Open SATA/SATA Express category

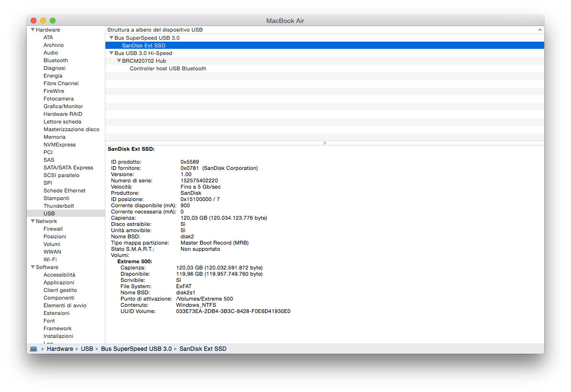tap(69, 168)
